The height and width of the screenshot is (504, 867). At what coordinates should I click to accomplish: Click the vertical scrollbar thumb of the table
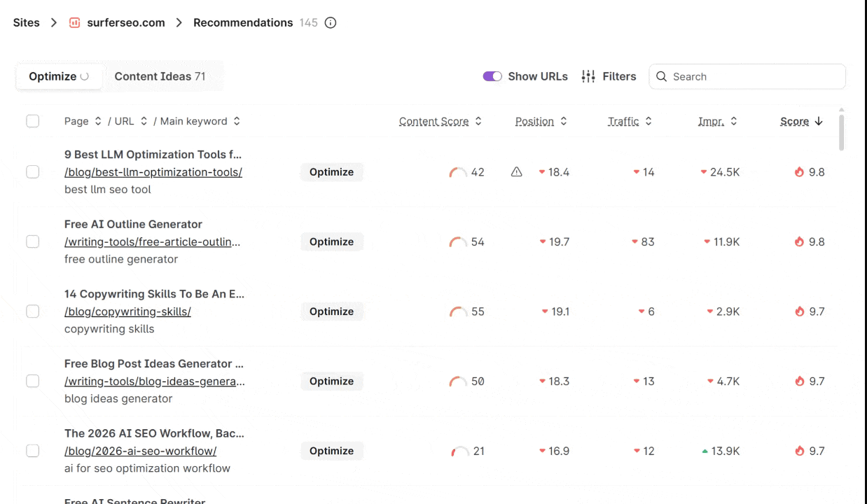[x=841, y=132]
